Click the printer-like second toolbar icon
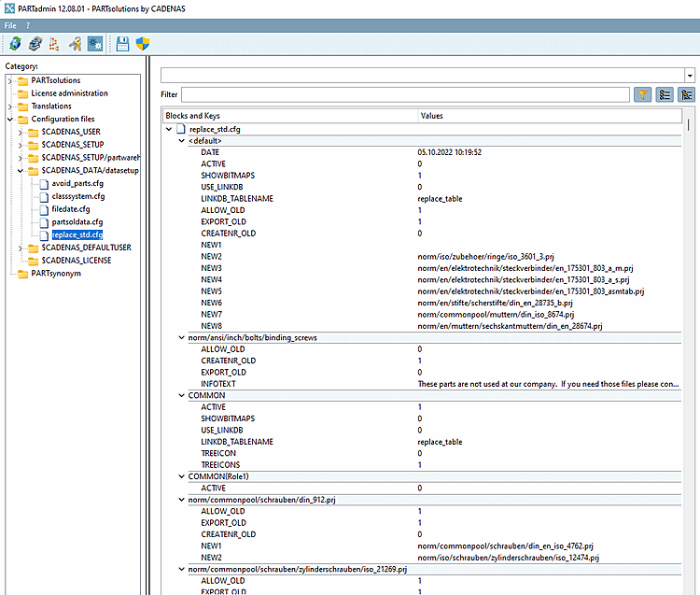 35,43
